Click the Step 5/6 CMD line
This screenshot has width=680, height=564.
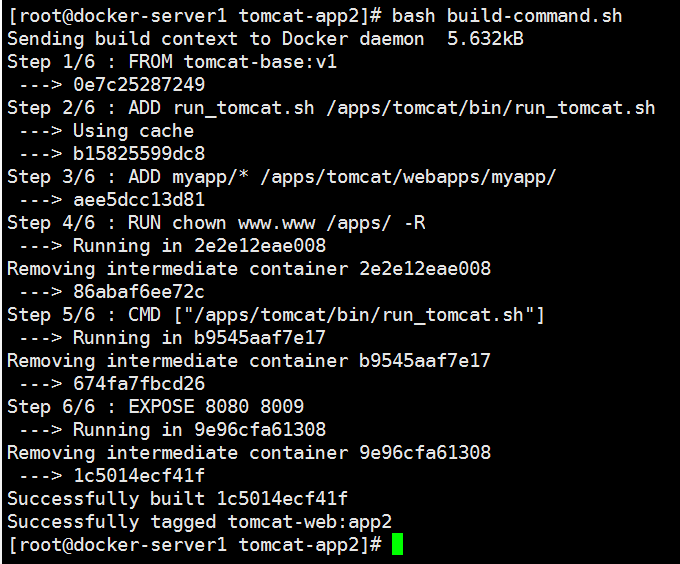pos(276,315)
